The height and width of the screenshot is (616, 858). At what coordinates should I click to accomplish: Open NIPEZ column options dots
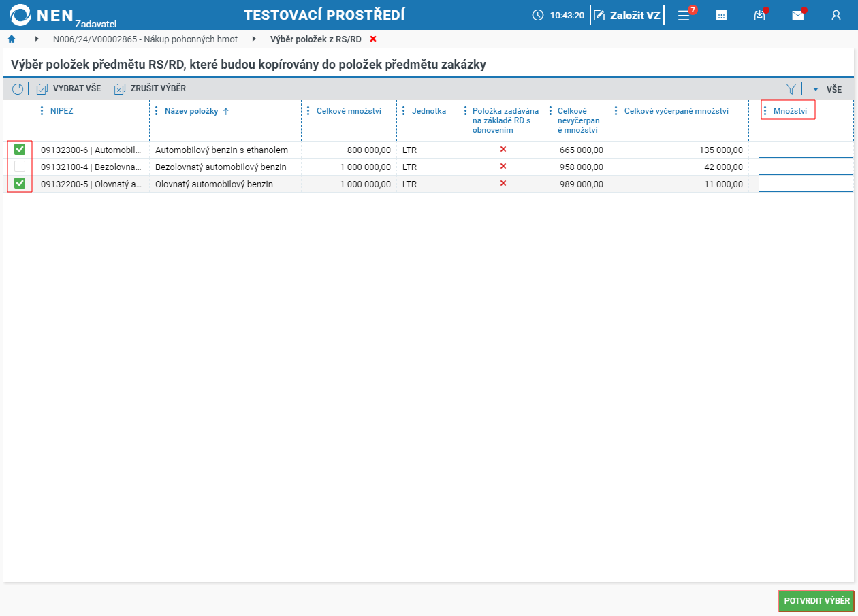(x=42, y=111)
